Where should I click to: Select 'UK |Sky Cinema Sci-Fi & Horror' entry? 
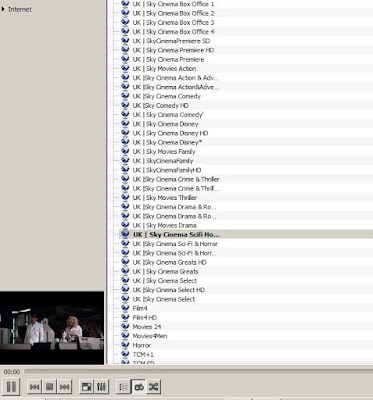pos(175,244)
